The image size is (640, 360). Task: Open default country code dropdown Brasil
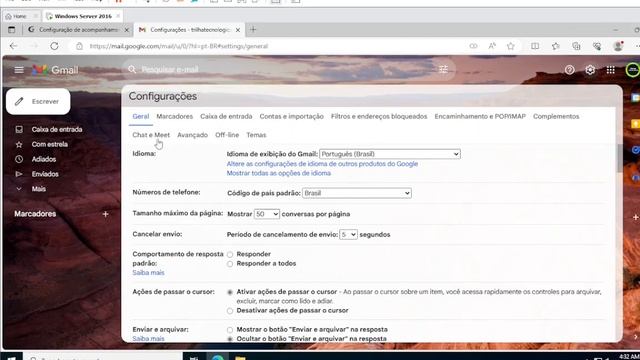click(357, 193)
